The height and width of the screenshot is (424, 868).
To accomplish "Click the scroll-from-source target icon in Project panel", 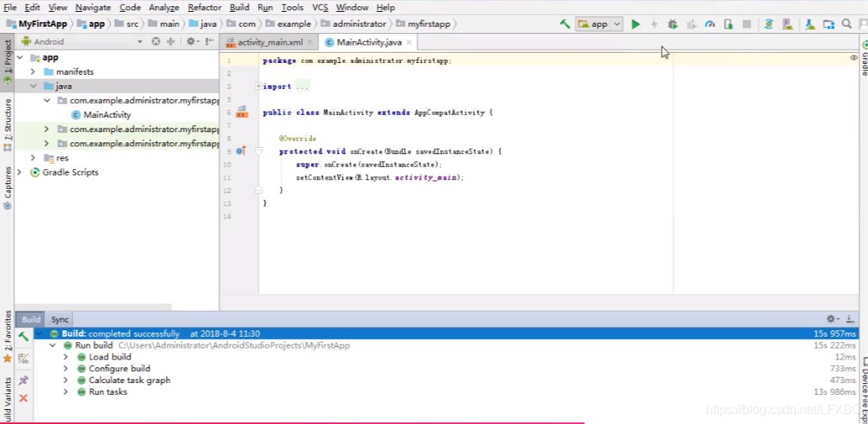I will (x=156, y=42).
